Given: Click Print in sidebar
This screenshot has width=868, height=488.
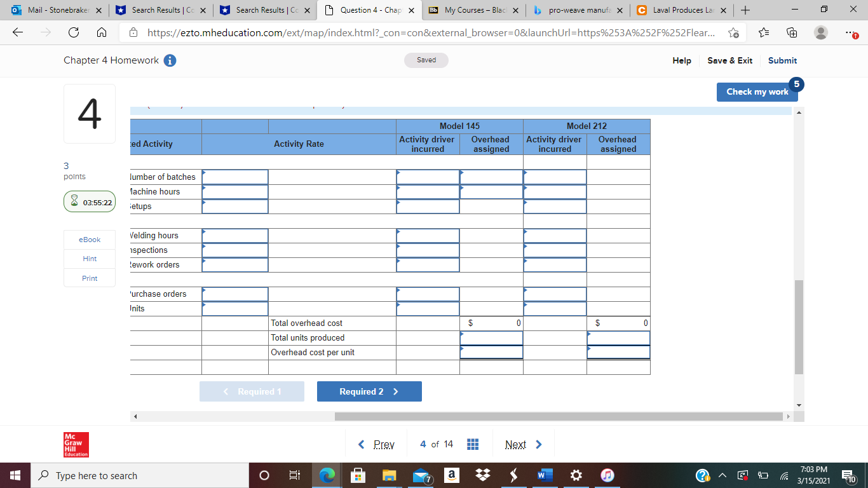Looking at the screenshot, I should [x=90, y=278].
